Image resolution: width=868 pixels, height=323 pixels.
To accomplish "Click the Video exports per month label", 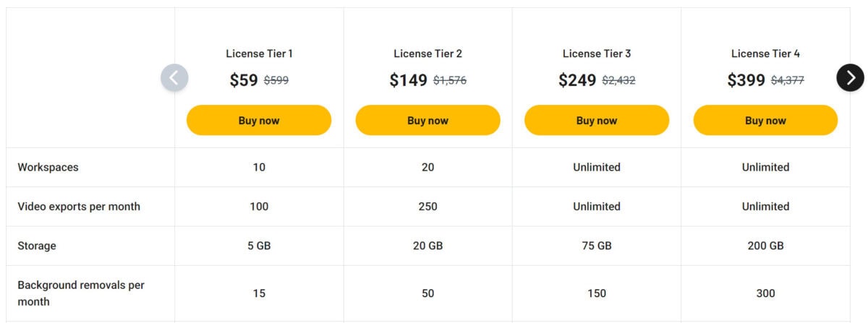I will (79, 207).
